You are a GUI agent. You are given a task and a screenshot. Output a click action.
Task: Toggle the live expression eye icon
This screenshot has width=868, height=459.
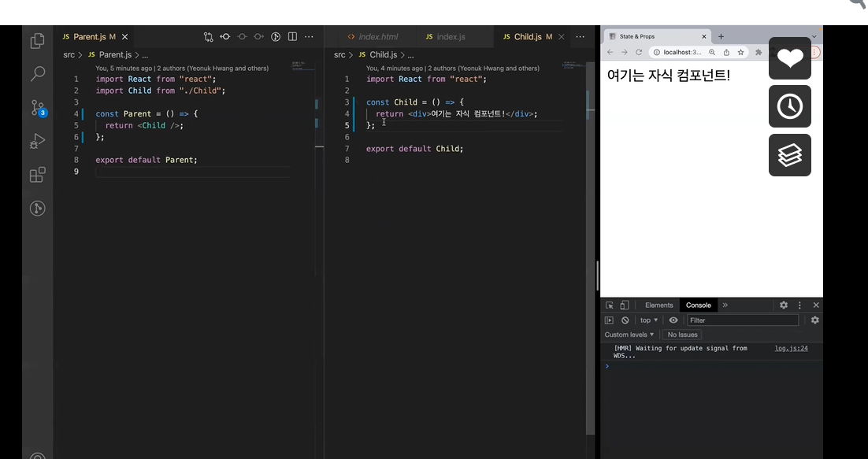coord(673,320)
